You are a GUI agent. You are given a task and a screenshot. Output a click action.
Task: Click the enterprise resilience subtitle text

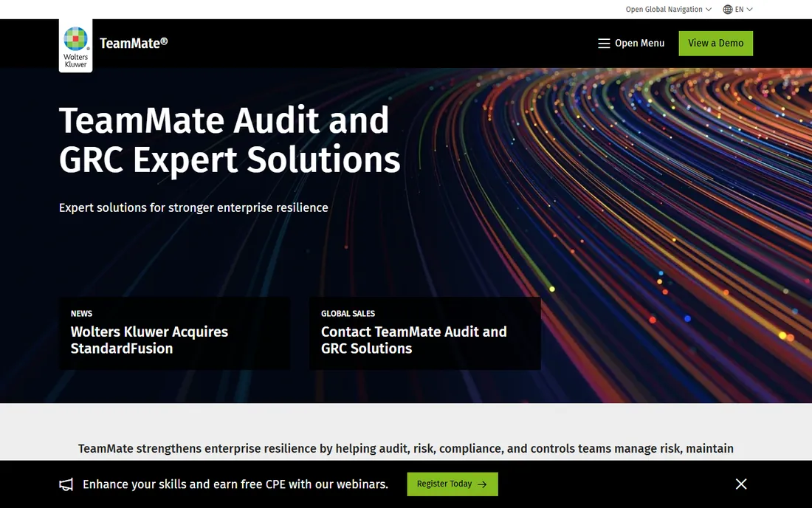(x=193, y=207)
